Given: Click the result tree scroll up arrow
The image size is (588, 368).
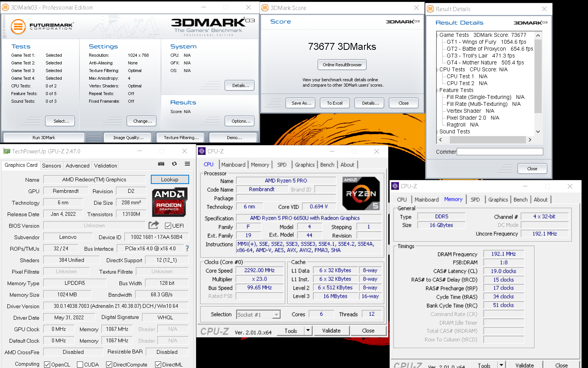Looking at the screenshot, I should coord(538,36).
